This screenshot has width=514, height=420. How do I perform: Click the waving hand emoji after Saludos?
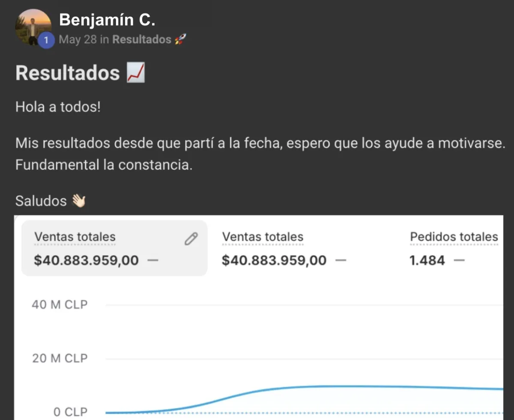tap(78, 200)
